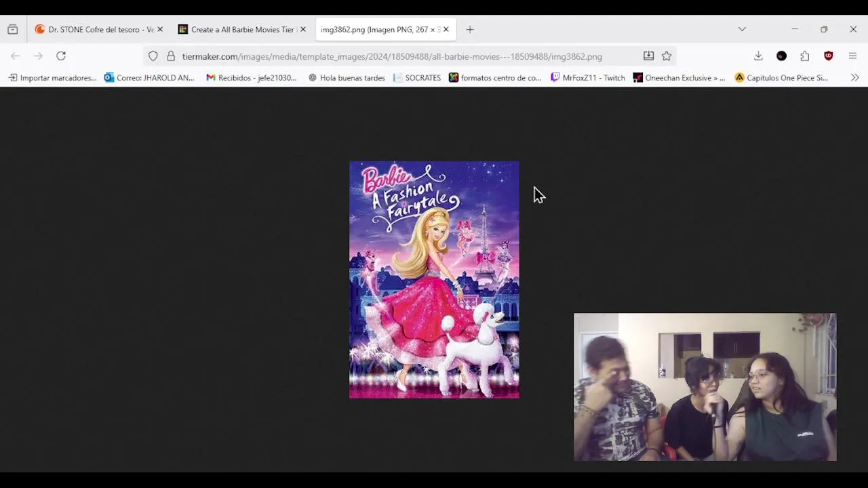The image size is (868, 488).
Task: Expand the list all tabs chevron
Action: [x=742, y=29]
